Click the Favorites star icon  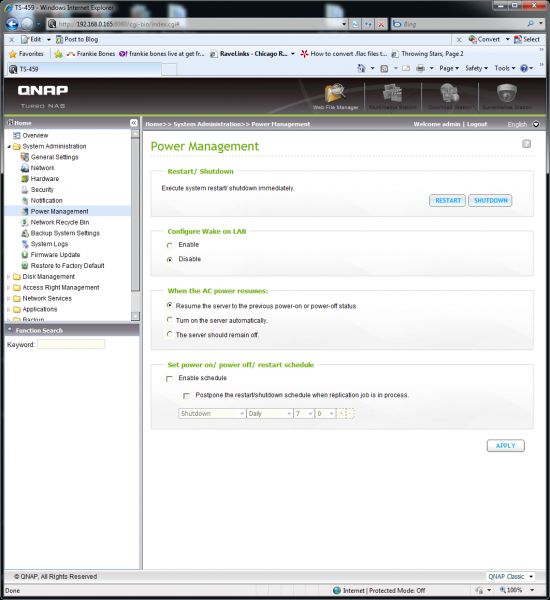coord(13,54)
